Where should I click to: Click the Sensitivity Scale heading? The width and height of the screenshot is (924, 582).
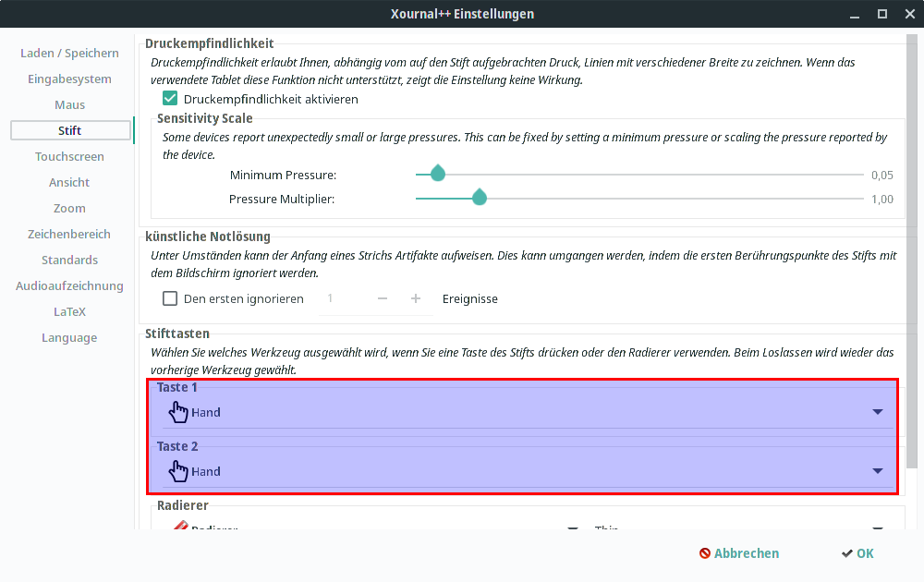[x=204, y=118]
